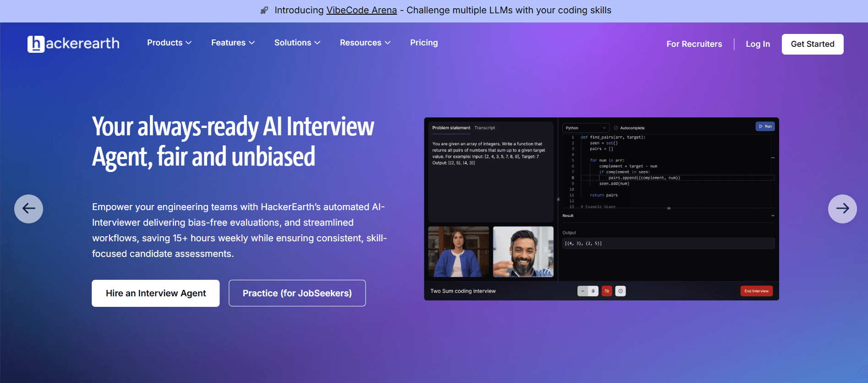Select the Problem statement tab
The width and height of the screenshot is (868, 383).
coord(451,128)
